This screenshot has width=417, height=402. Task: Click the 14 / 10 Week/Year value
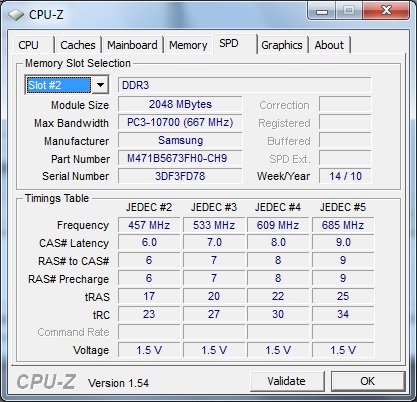pyautogui.click(x=345, y=176)
